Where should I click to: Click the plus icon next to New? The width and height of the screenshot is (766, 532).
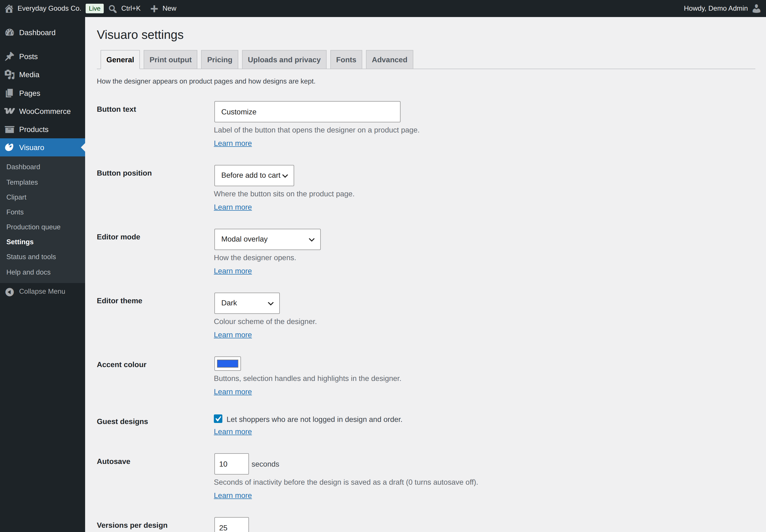pyautogui.click(x=154, y=9)
